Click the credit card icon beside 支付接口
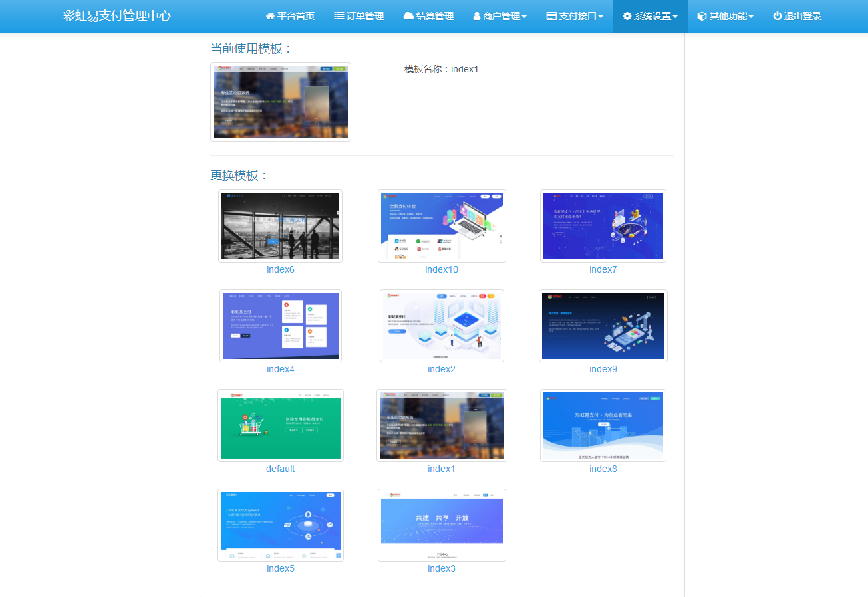The width and height of the screenshot is (868, 597). 551,17
